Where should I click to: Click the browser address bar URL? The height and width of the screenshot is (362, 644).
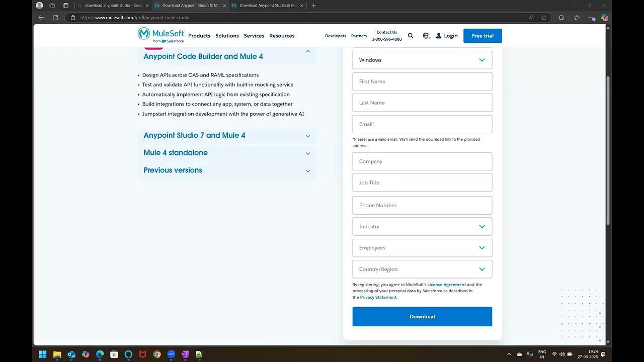135,18
